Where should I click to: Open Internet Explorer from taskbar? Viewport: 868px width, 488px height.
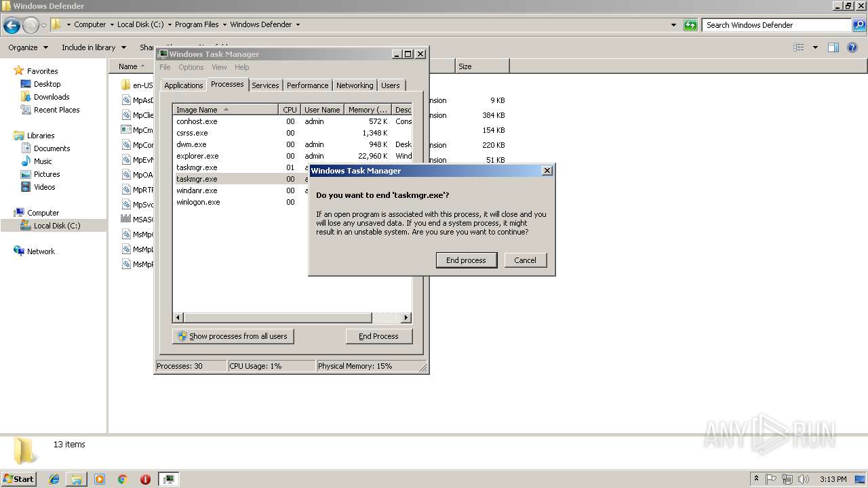(x=54, y=479)
